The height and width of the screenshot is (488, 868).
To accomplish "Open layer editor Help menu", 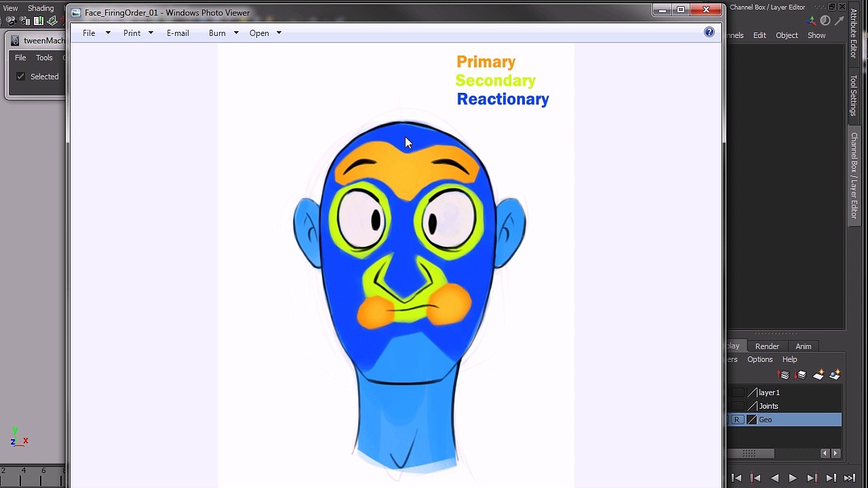I will tap(789, 359).
